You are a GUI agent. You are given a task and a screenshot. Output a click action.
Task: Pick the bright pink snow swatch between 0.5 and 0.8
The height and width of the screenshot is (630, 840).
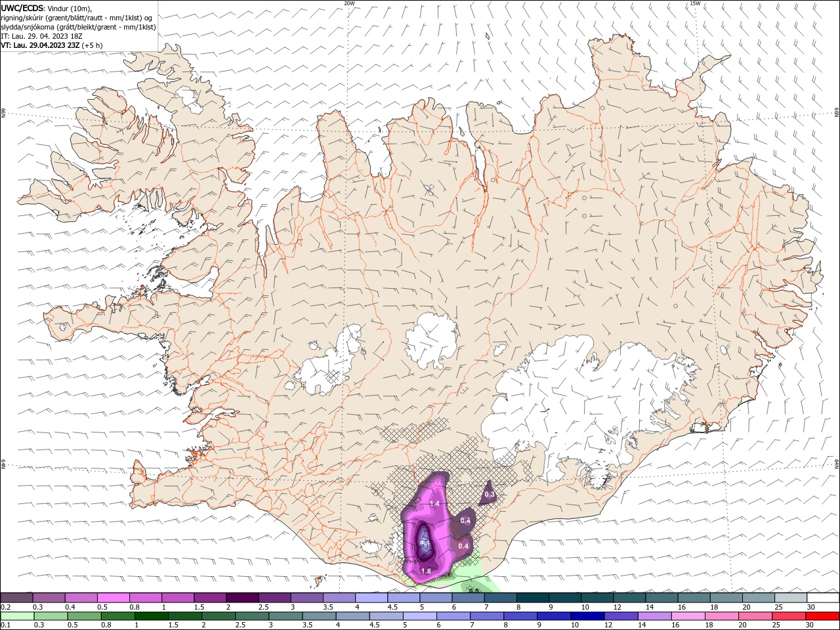(114, 597)
